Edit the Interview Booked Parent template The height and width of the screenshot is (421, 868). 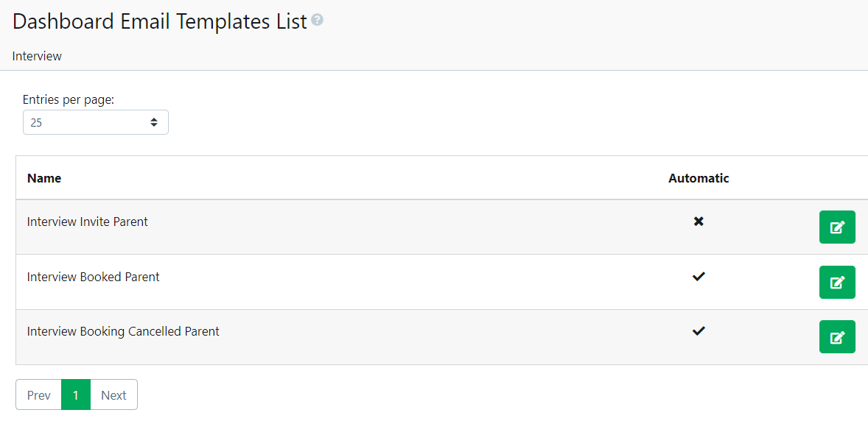tap(837, 282)
